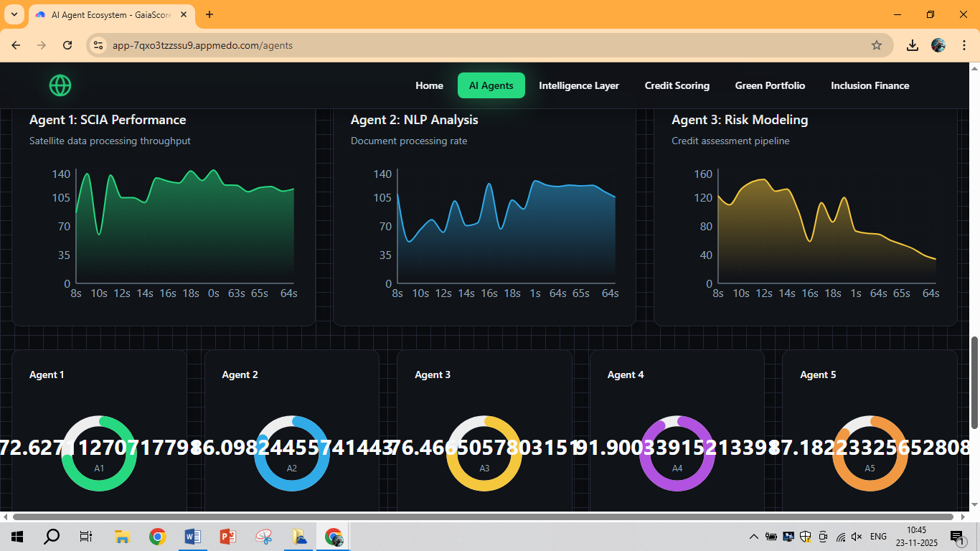This screenshot has width=980, height=551.
Task: Open the Chrome three-dot menu
Action: 963,45
